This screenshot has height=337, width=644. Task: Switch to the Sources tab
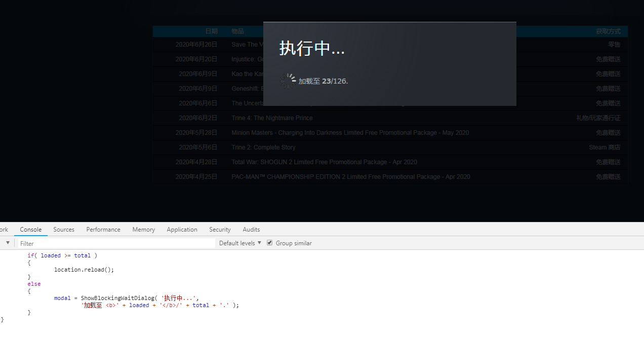click(64, 230)
